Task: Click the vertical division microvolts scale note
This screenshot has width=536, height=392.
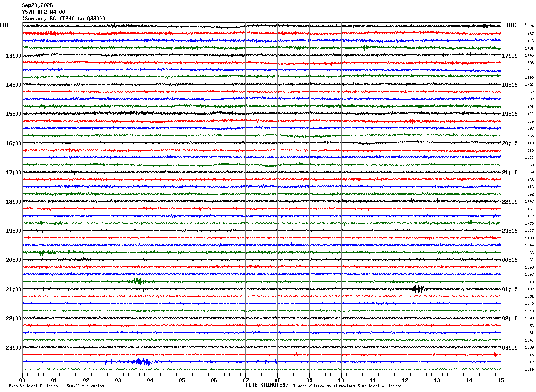Action: [x=56, y=386]
